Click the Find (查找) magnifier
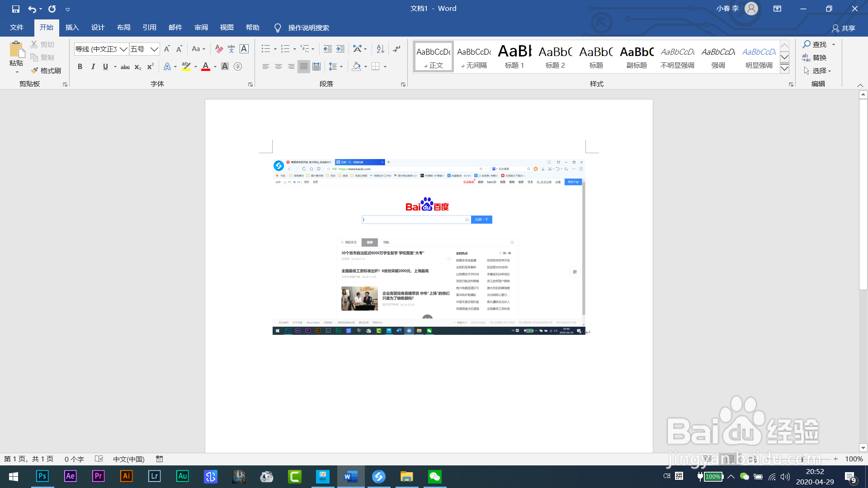 815,44
